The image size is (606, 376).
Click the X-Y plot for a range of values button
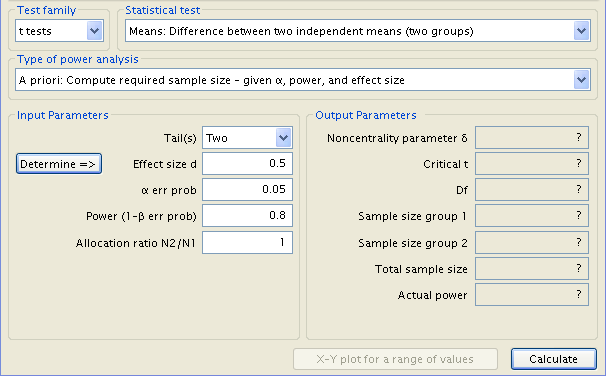[x=395, y=359]
